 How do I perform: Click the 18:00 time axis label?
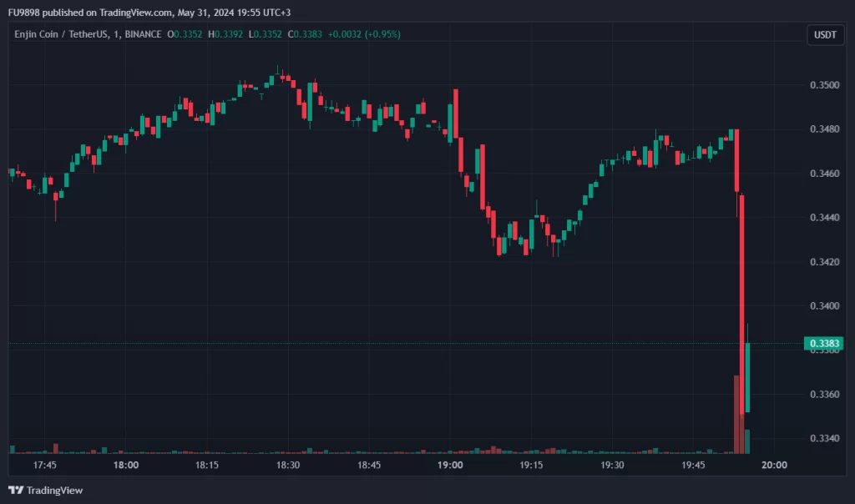pos(126,465)
